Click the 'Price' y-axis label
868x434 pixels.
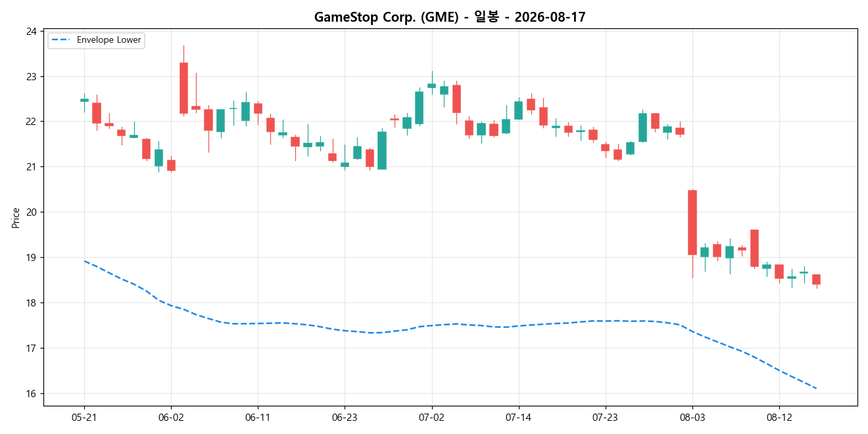pyautogui.click(x=16, y=218)
